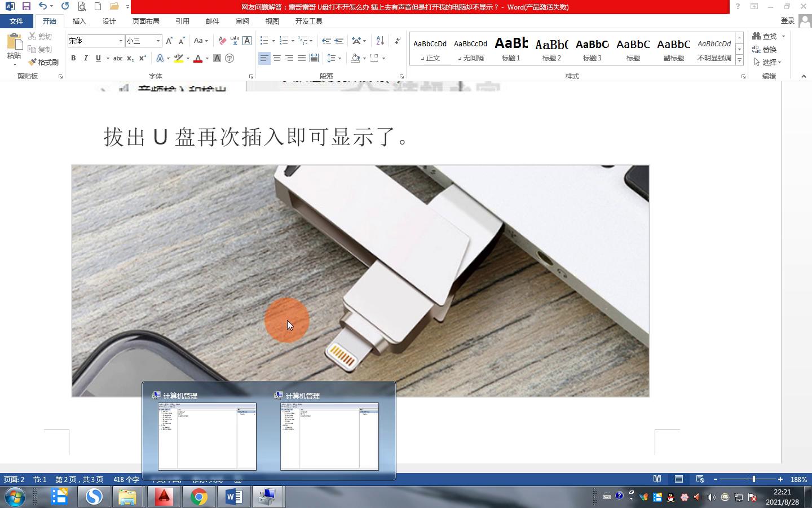
Task: Open the line spacing dropdown
Action: (334, 58)
